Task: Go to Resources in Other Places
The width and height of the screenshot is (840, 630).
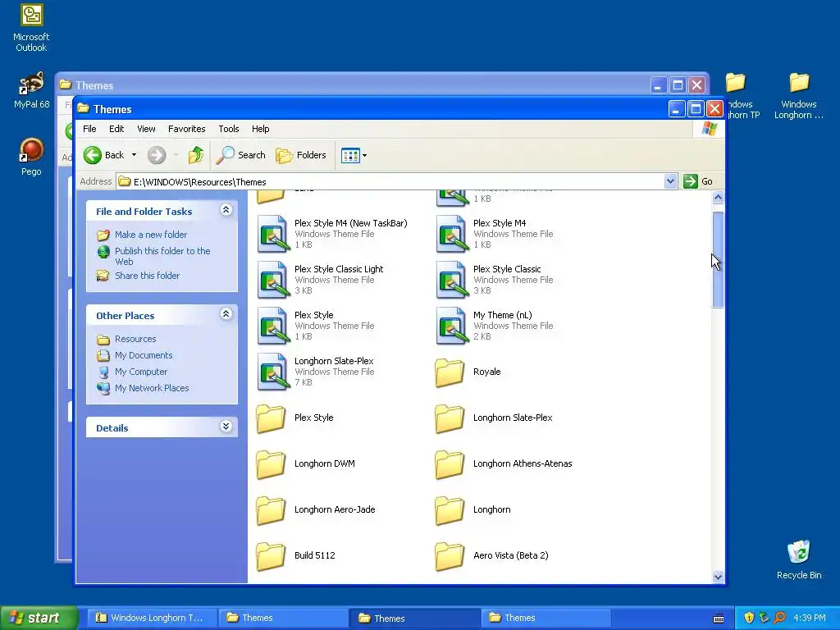Action: pyautogui.click(x=126, y=339)
